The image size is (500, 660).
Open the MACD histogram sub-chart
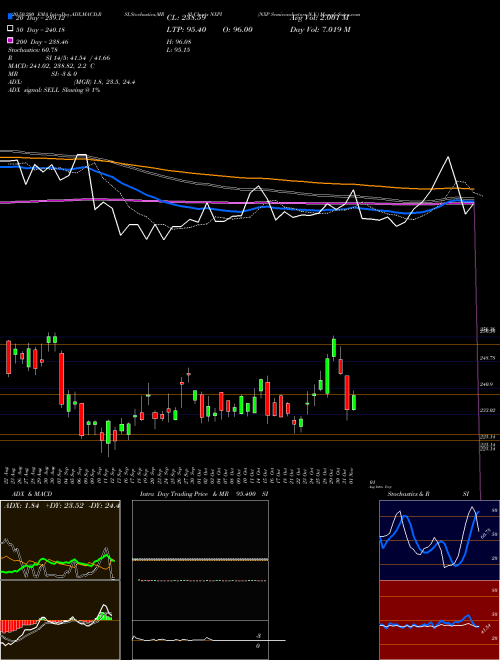pos(60,620)
